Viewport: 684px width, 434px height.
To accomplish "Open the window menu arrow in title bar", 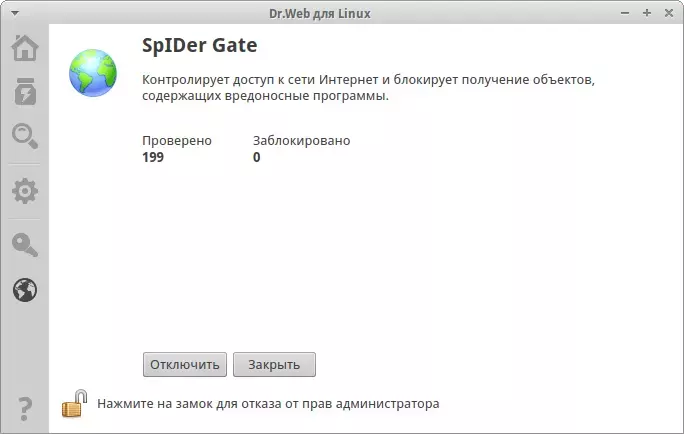I will tap(15, 13).
